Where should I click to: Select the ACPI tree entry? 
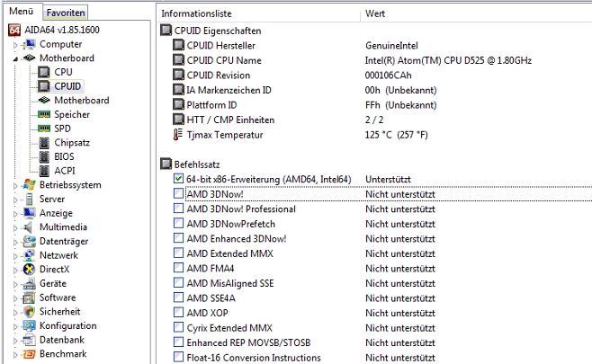(64, 171)
